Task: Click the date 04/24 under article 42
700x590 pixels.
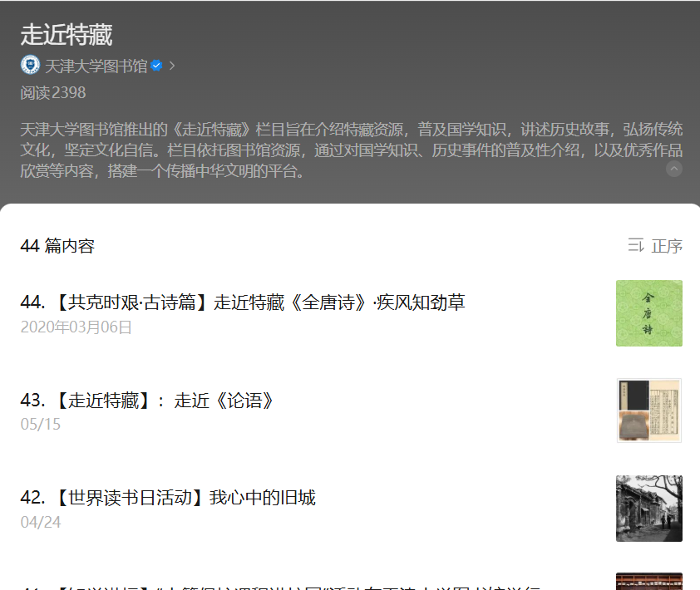Action: point(41,522)
